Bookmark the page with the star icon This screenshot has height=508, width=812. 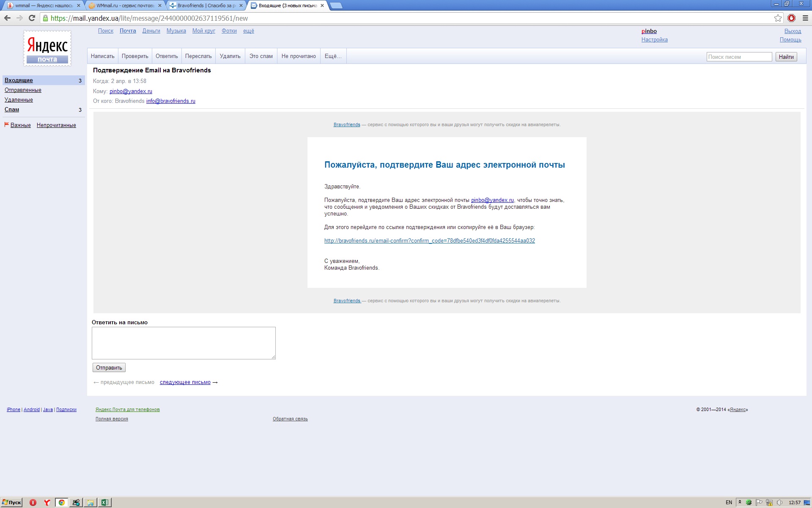tap(778, 18)
